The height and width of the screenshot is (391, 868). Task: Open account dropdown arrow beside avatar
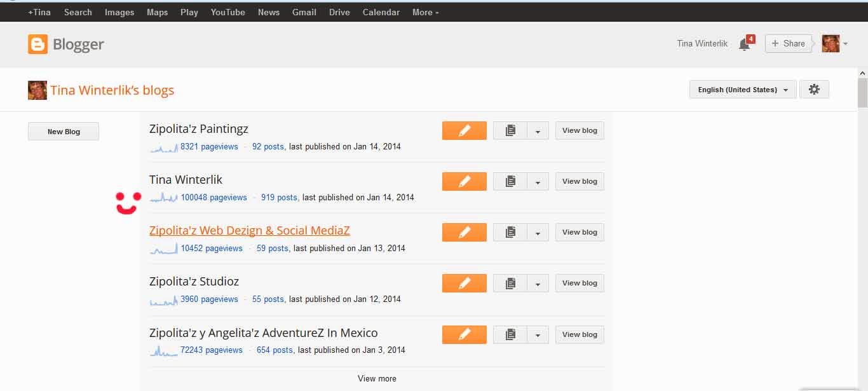click(845, 44)
